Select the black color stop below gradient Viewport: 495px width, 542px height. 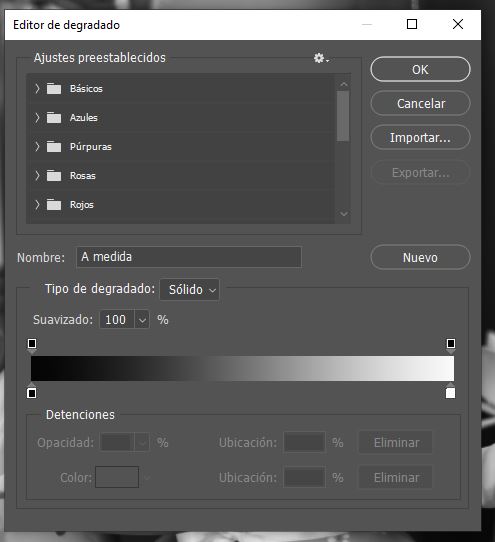point(32,391)
